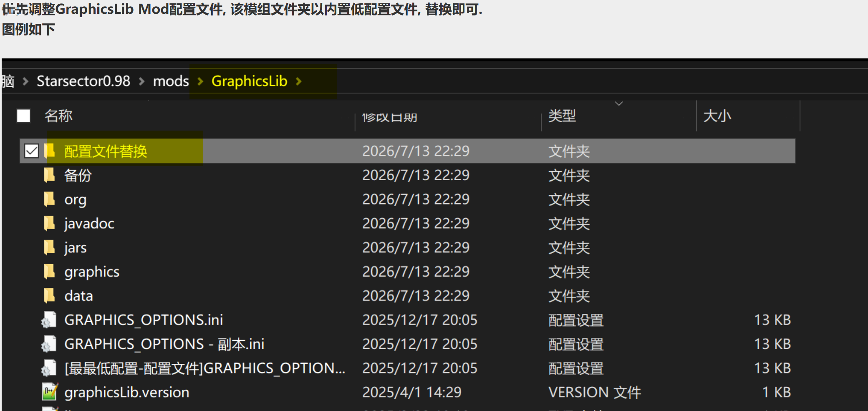
Task: Click folder icon of 配置文件替换
Action: 50,151
